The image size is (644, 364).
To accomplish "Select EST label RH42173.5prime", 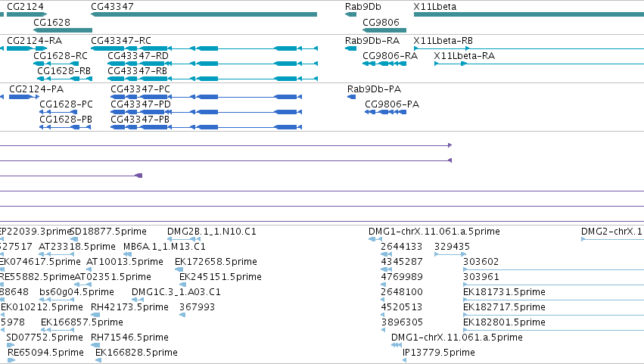I will point(130,308).
